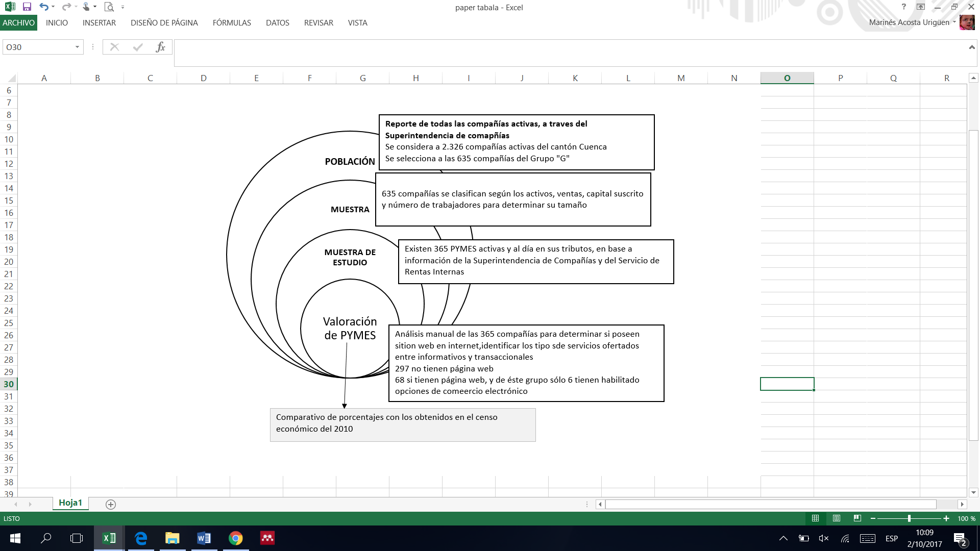
Task: Open Excel Help question mark icon
Action: click(903, 7)
